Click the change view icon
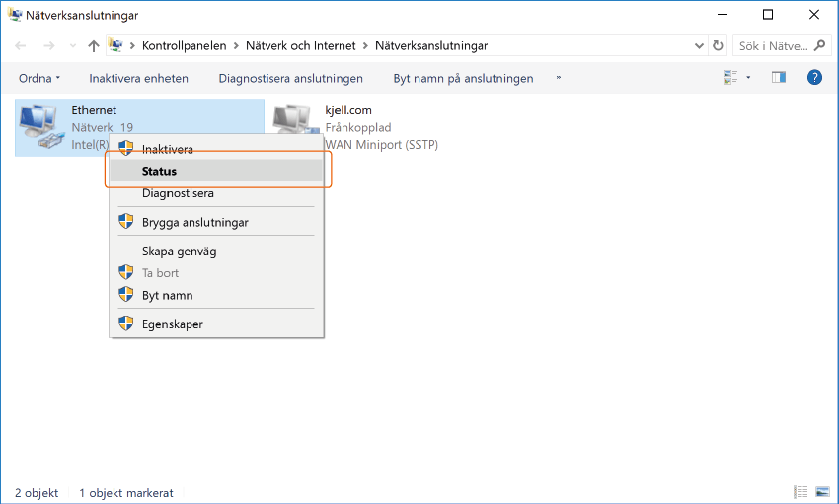The image size is (839, 504). (730, 78)
